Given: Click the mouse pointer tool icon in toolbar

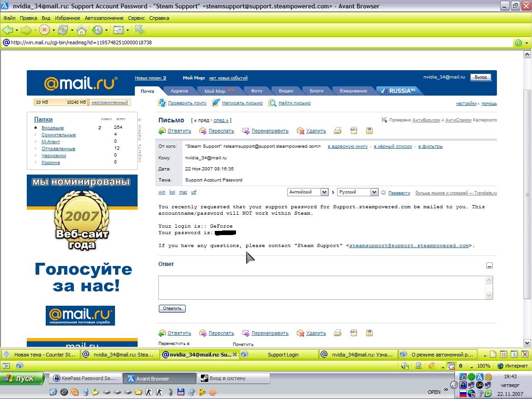Looking at the screenshot, I should [x=139, y=30].
